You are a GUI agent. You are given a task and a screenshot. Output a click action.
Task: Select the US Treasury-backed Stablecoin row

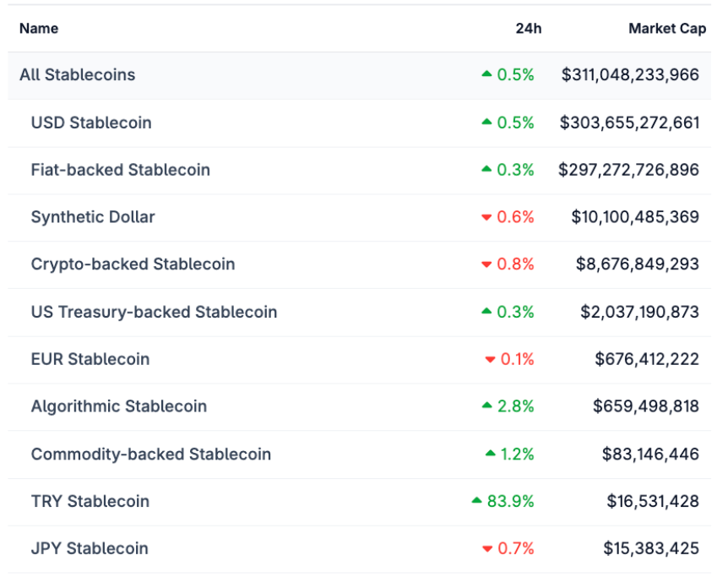click(154, 312)
